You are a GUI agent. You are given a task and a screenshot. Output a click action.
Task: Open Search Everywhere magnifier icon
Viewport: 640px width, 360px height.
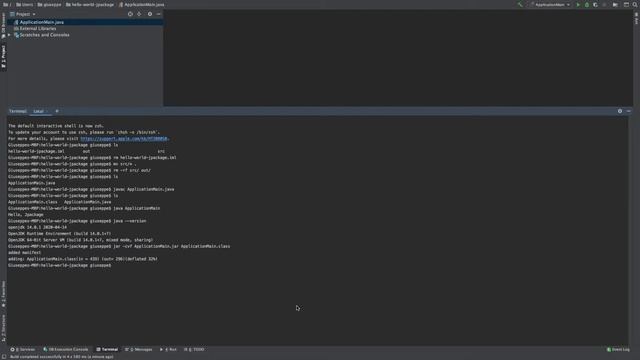click(635, 4)
